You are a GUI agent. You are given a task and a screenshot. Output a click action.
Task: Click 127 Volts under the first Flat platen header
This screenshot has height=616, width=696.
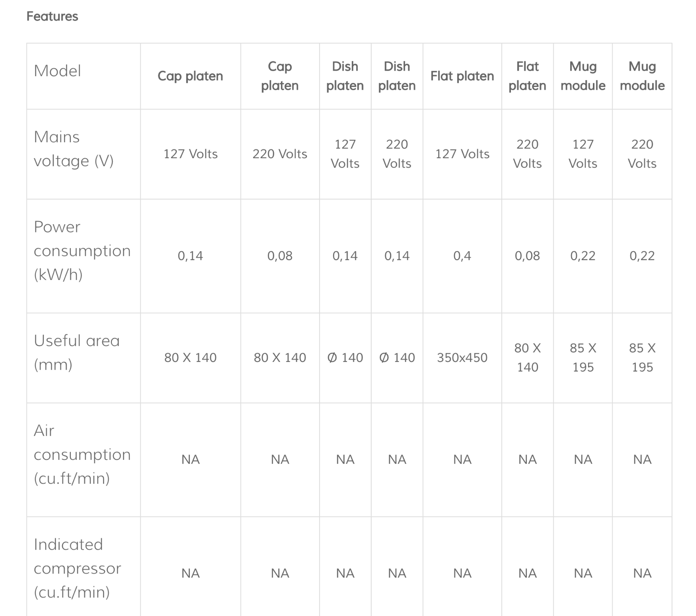(x=462, y=154)
